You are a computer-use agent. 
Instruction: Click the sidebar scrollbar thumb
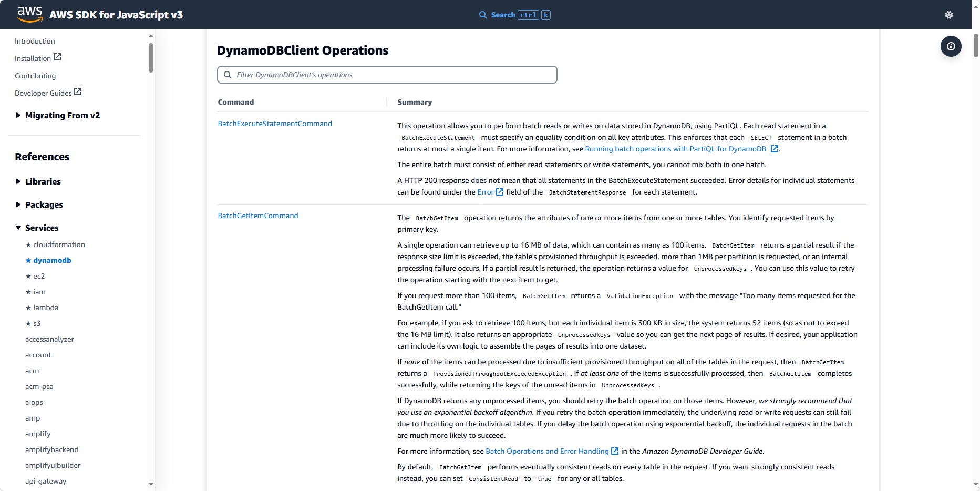(x=151, y=57)
